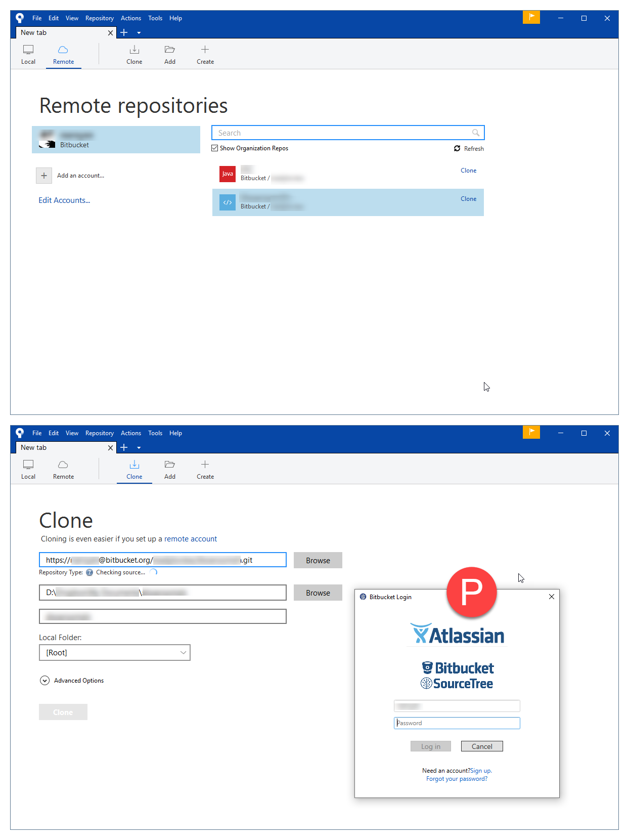Click the remote account link under Clone heading

(191, 539)
